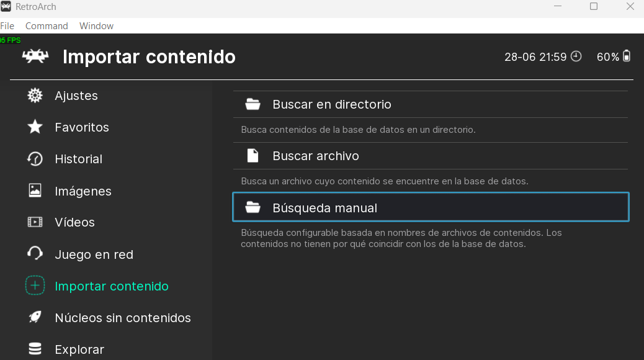Click the file icon beside Buscar archivo
This screenshot has height=360, width=644.
point(253,156)
